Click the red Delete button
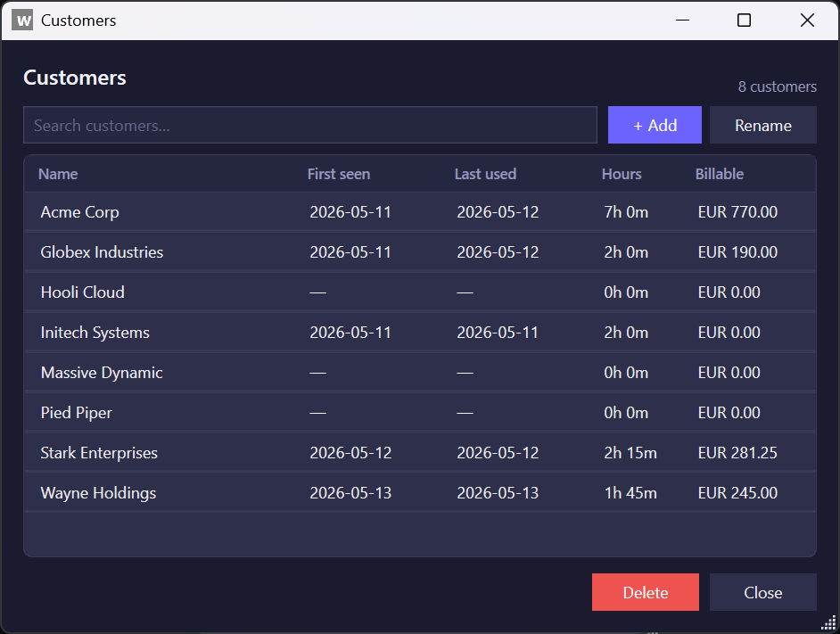This screenshot has height=634, width=840. [645, 592]
